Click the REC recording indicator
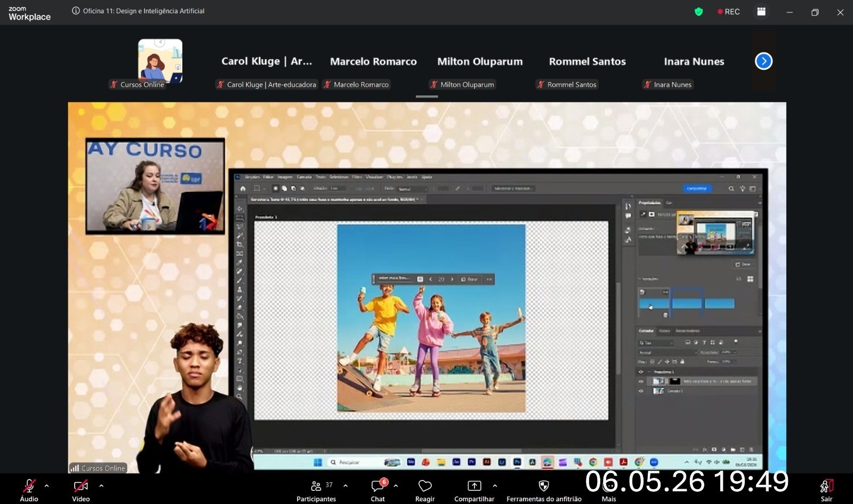853x504 pixels. (728, 12)
